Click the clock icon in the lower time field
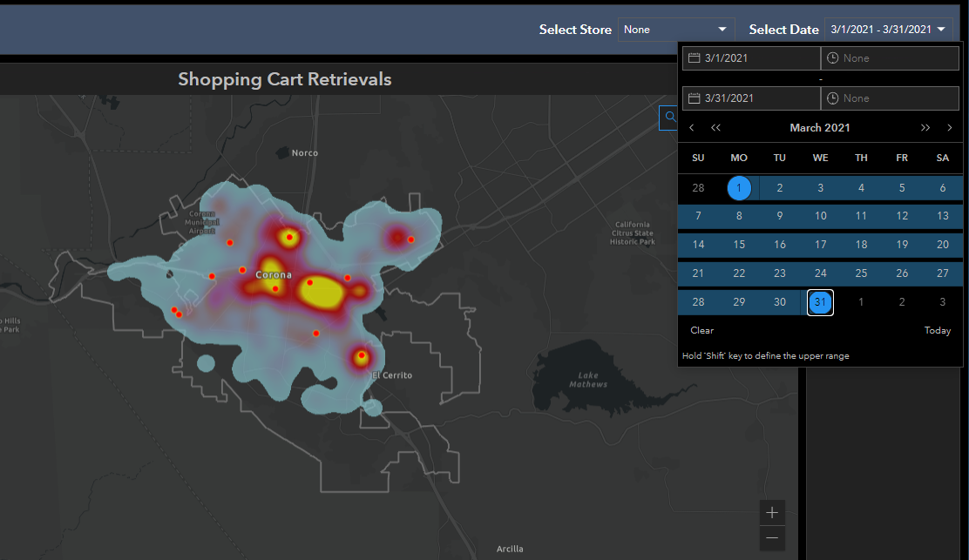Screen dimensions: 969x560 tap(834, 98)
